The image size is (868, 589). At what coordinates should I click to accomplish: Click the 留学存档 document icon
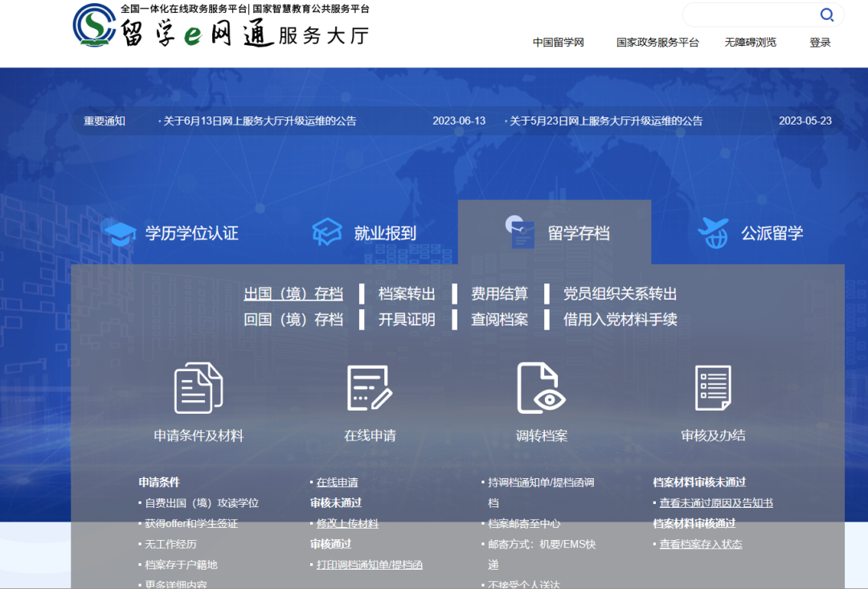pos(520,232)
